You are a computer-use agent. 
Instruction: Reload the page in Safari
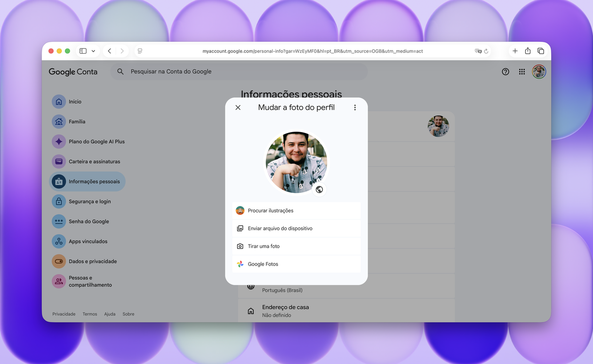tap(486, 51)
